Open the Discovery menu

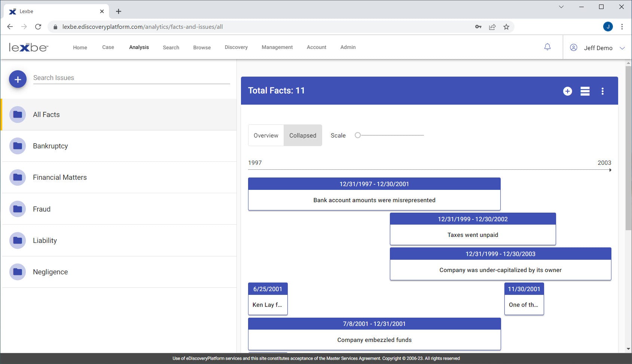[x=236, y=47]
